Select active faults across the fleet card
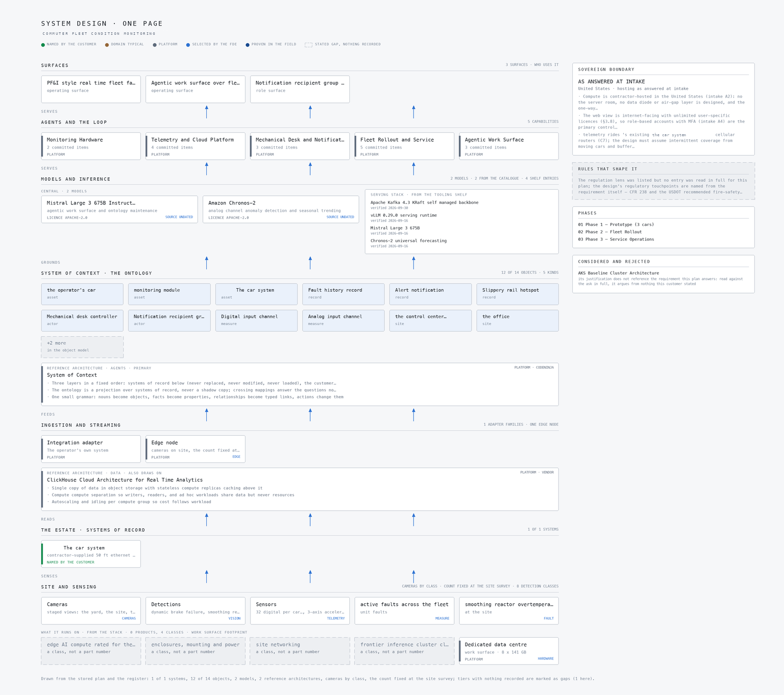The width and height of the screenshot is (784, 695). (x=404, y=611)
